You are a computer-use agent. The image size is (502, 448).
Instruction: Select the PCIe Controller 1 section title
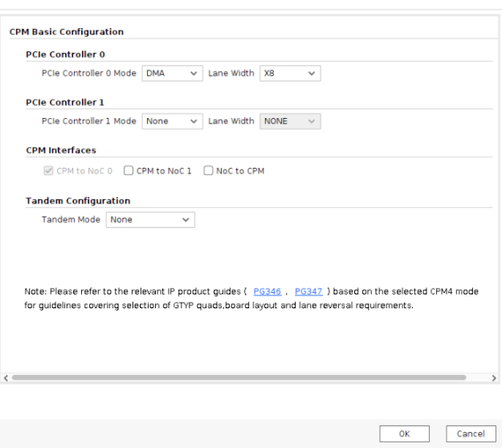tap(65, 103)
